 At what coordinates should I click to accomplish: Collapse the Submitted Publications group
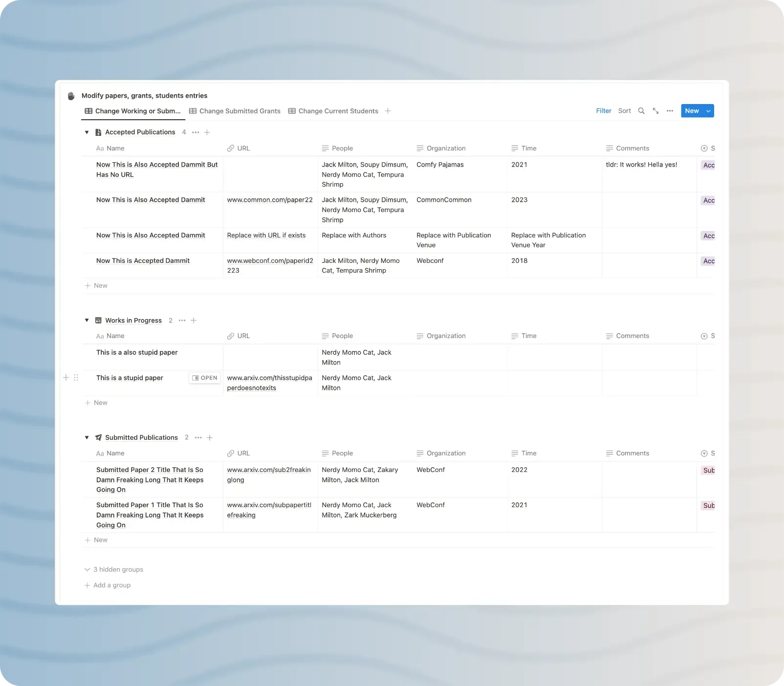tap(87, 438)
